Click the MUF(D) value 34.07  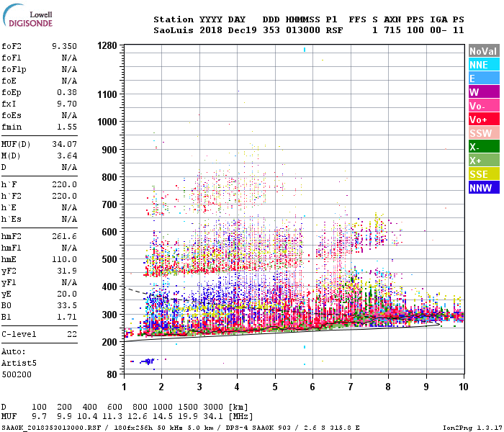pyautogui.click(x=65, y=144)
